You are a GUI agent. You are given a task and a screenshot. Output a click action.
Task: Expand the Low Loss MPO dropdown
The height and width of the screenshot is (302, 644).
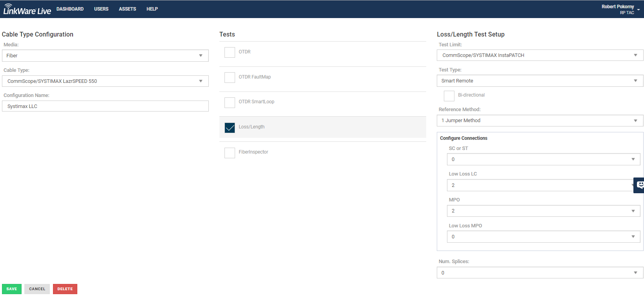(x=544, y=236)
